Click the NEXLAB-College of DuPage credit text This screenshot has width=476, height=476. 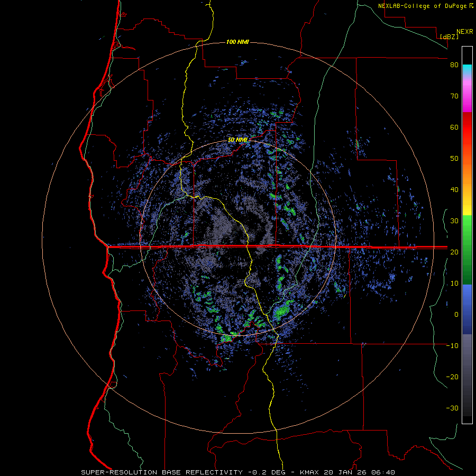pos(422,6)
